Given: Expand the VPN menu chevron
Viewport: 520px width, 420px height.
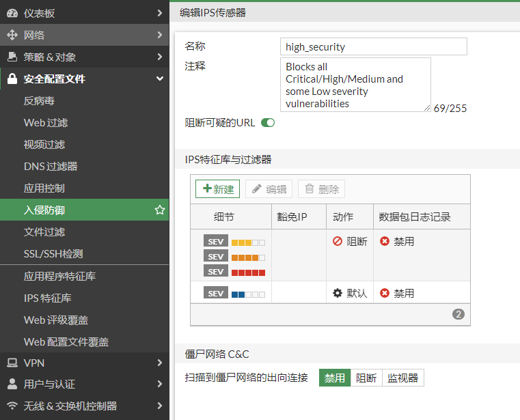Looking at the screenshot, I should click(x=159, y=363).
